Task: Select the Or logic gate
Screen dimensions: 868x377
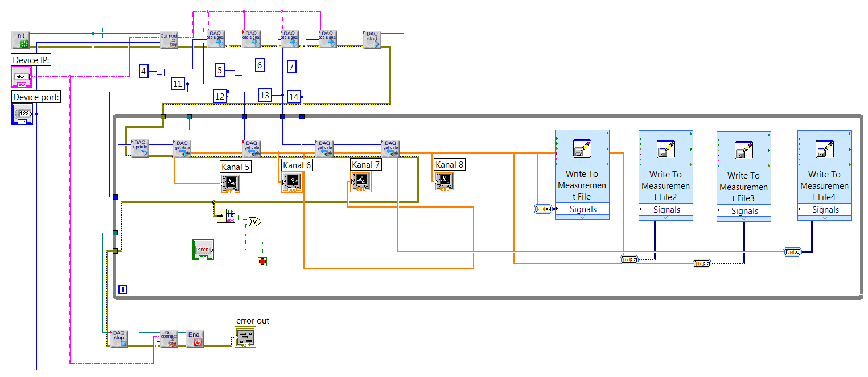Action: point(255,222)
